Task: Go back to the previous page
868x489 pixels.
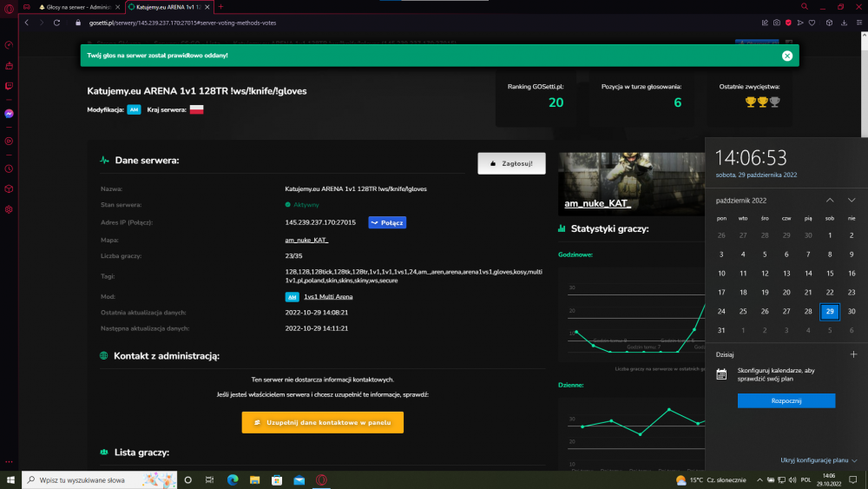Action: click(x=27, y=23)
